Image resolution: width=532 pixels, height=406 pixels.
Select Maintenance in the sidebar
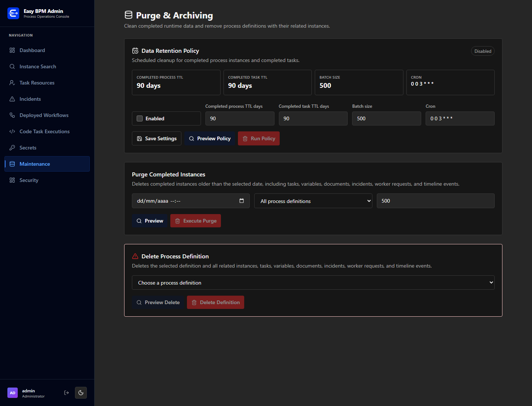coord(47,164)
